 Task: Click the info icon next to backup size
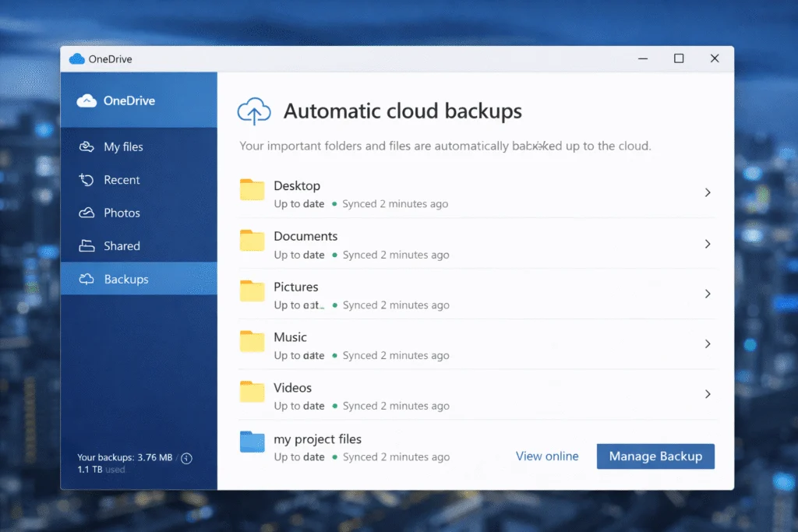coord(186,459)
